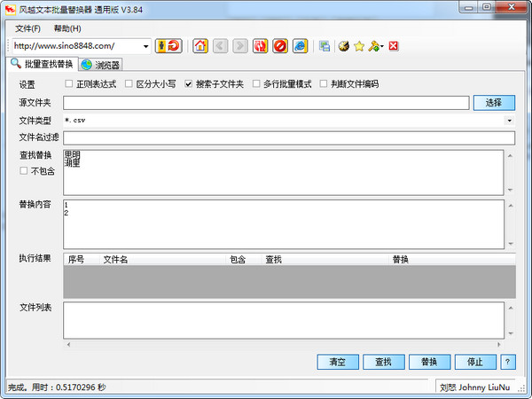532x399 pixels.
Task: Click the 查找 column header in results
Action: [x=325, y=260]
